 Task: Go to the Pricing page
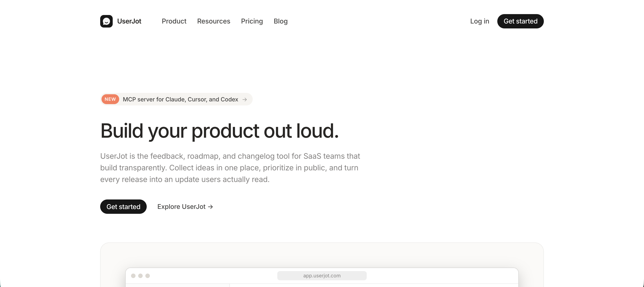pyautogui.click(x=252, y=21)
